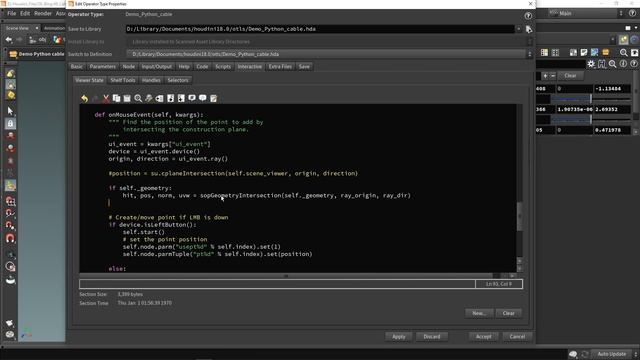Click Clear button below the code editor

click(x=509, y=313)
